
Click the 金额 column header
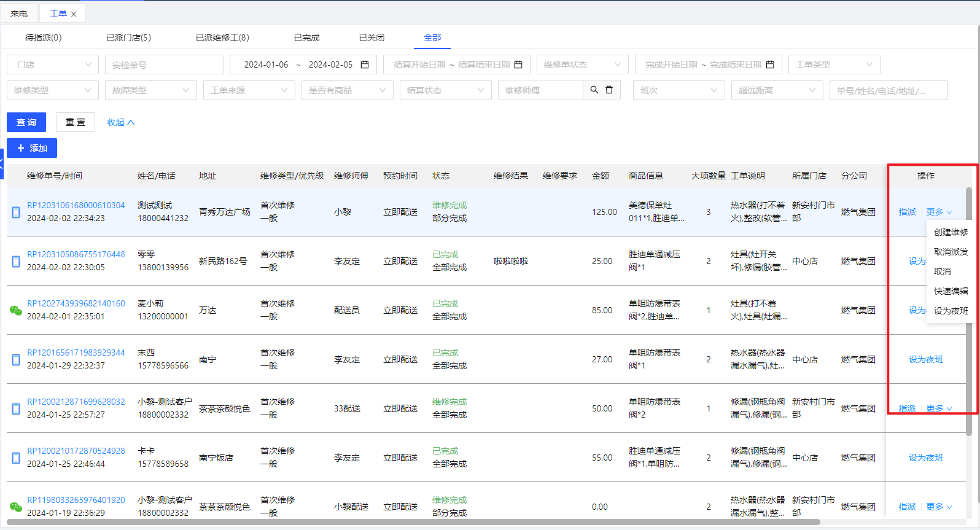[601, 176]
